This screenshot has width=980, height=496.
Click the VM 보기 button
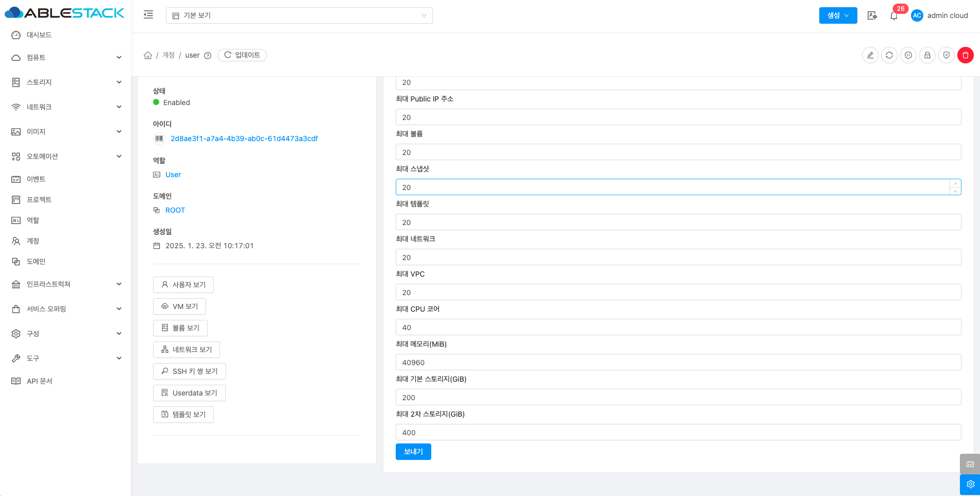[x=179, y=306]
